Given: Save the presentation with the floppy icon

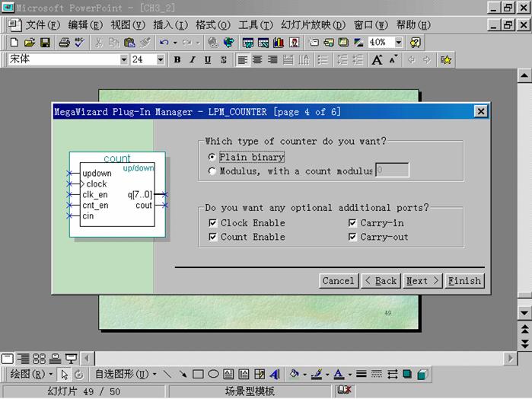Looking at the screenshot, I should point(45,43).
